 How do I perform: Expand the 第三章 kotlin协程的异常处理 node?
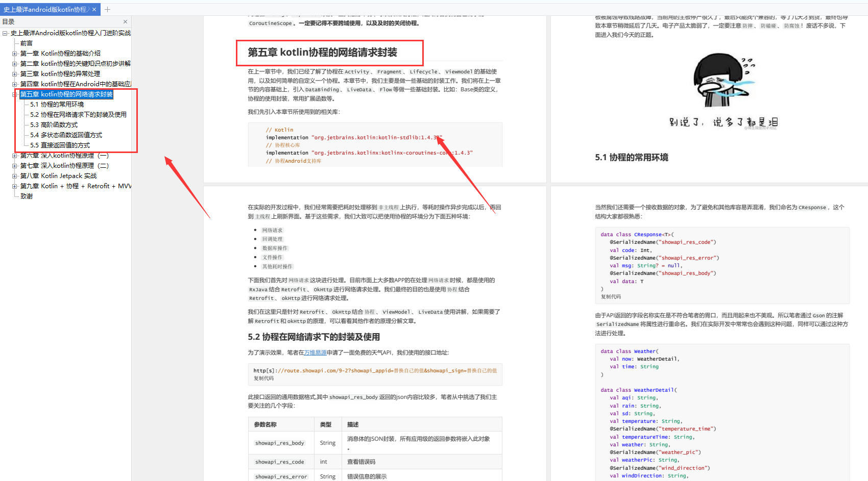tap(15, 74)
